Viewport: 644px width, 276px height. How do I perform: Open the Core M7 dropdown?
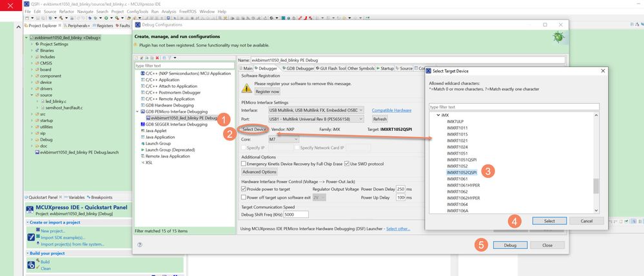[284, 140]
